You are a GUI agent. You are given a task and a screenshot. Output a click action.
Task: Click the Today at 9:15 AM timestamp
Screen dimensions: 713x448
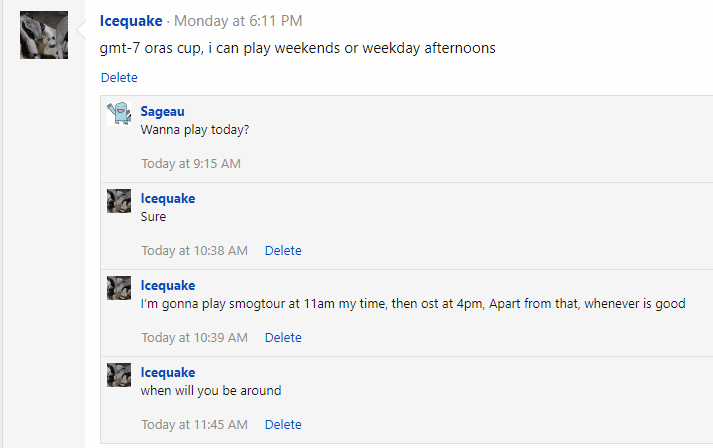(x=191, y=163)
